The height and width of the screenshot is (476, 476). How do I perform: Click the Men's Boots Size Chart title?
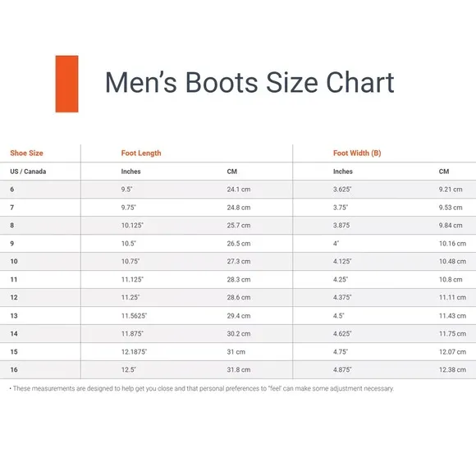coord(249,82)
